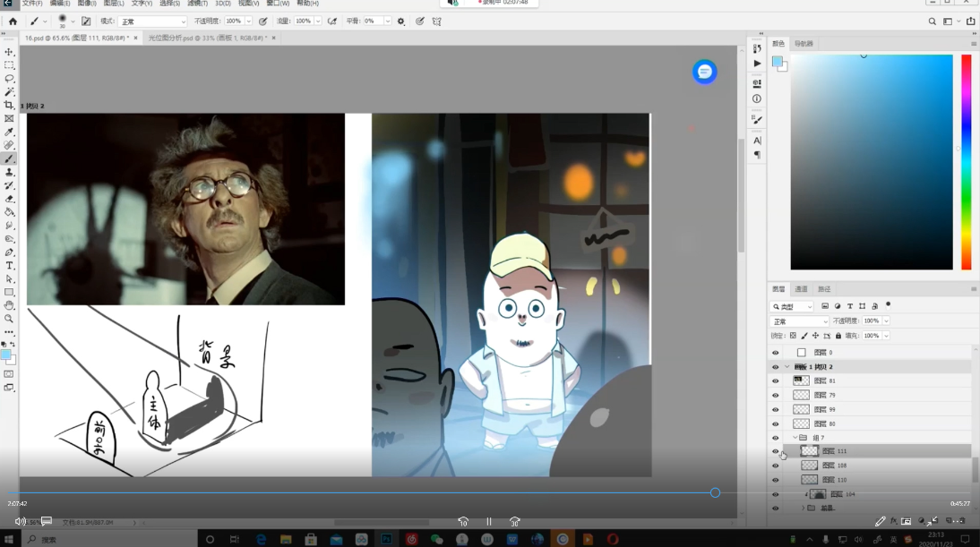Select the Magic Wand tool
The image size is (980, 547).
9,92
